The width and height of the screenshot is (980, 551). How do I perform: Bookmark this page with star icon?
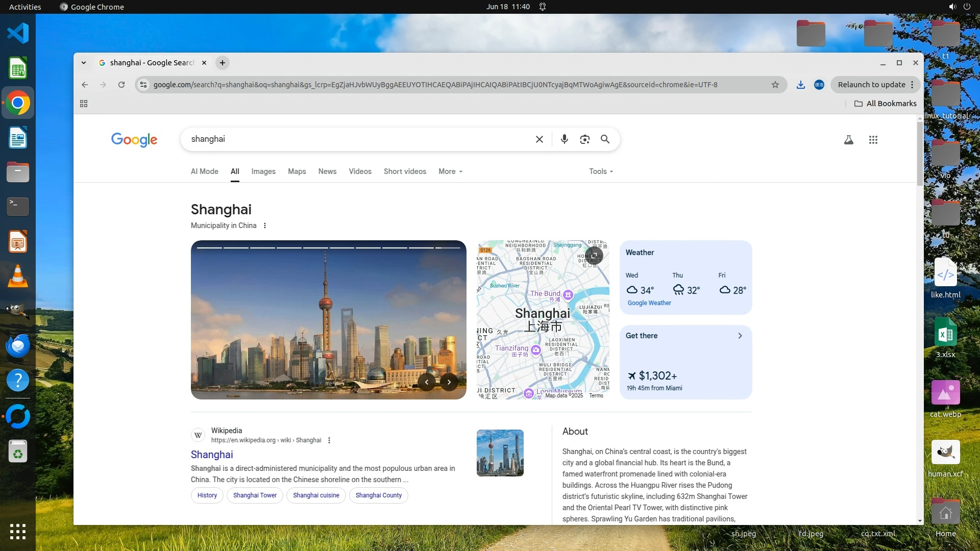tap(775, 85)
